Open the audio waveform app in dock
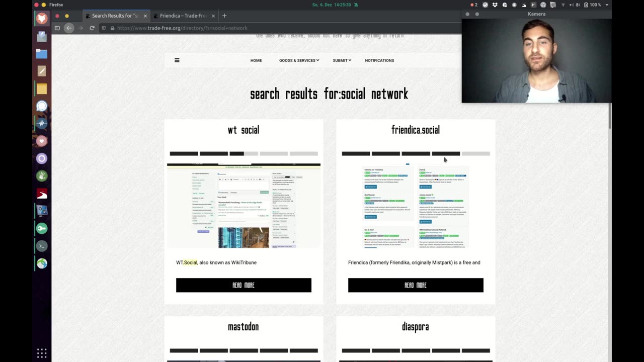 (x=42, y=124)
